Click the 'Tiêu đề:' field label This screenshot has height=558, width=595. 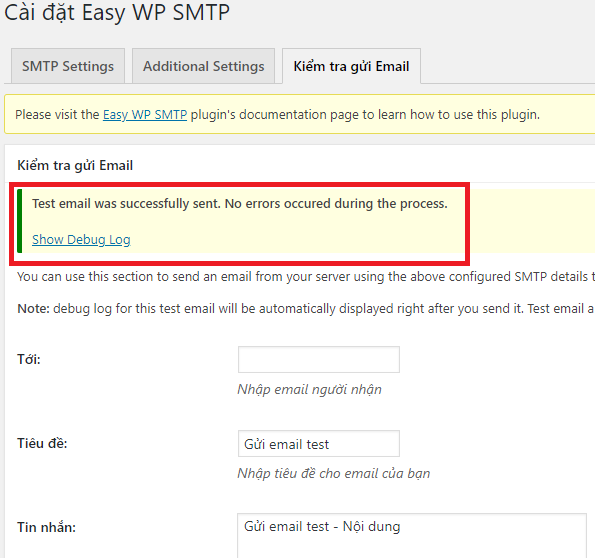[x=42, y=443]
